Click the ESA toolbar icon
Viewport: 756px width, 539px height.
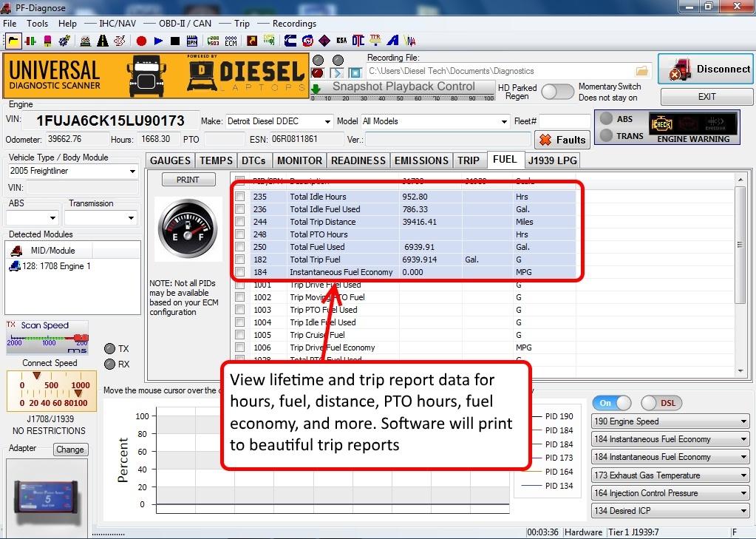coord(341,41)
